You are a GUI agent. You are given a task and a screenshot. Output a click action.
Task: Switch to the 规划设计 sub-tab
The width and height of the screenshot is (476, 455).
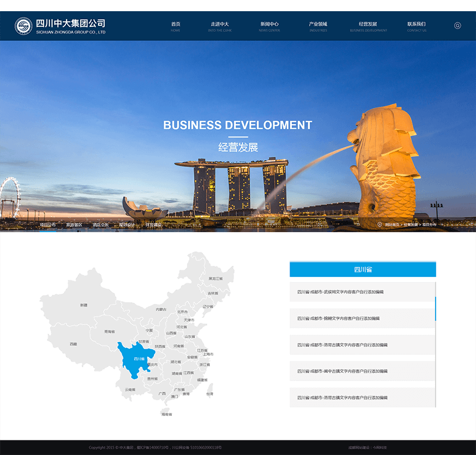coord(127,225)
